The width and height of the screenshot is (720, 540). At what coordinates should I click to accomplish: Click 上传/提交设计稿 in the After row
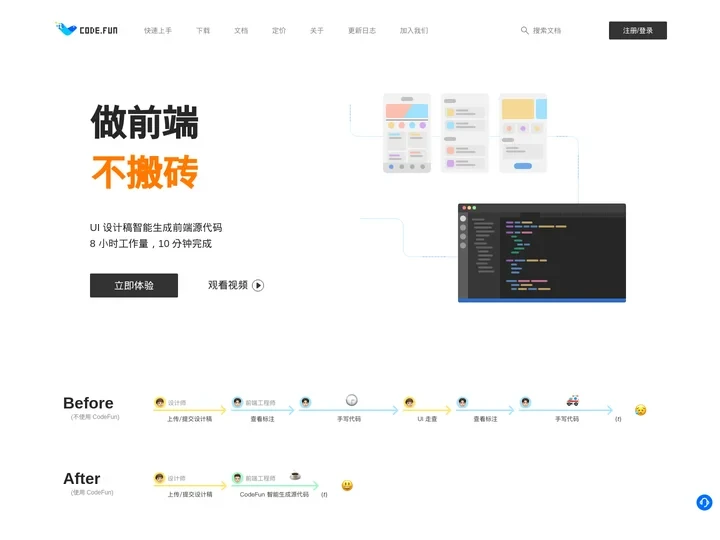190,495
